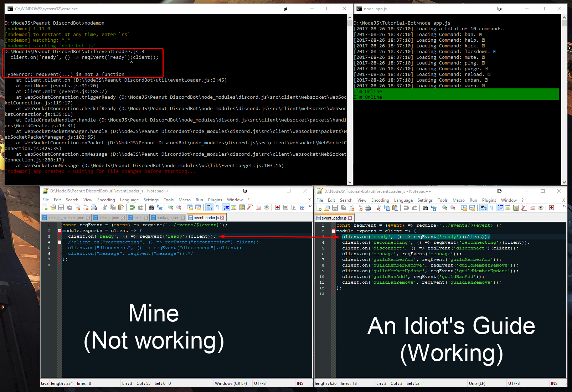The width and height of the screenshot is (572, 392).
Task: Click cmd.exe window scrollbar down arrow
Action: tap(350, 182)
